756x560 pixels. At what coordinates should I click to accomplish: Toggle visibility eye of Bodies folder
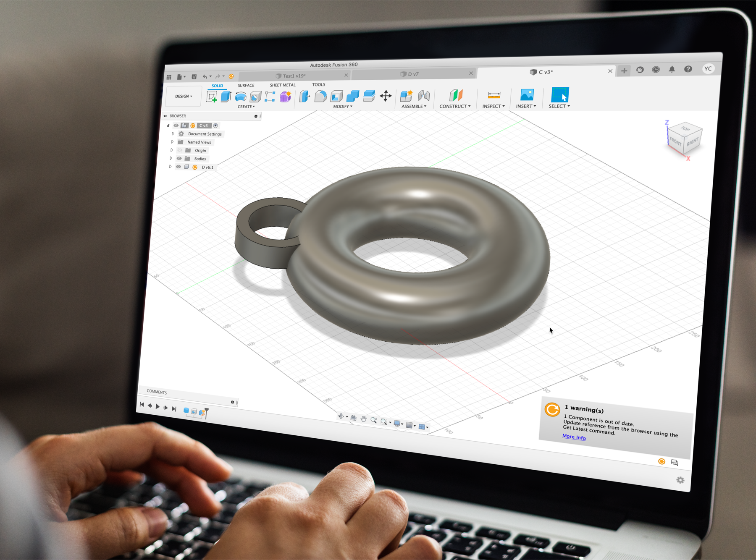pyautogui.click(x=179, y=159)
